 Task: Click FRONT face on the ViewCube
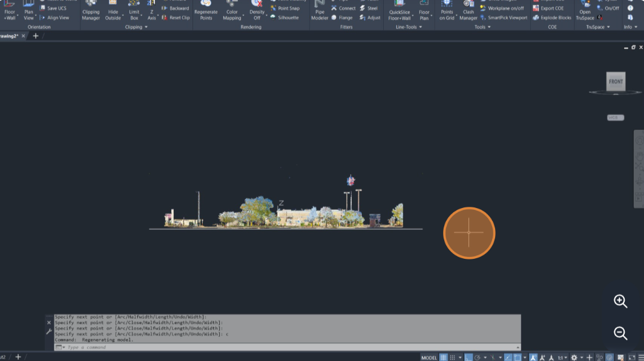[616, 82]
